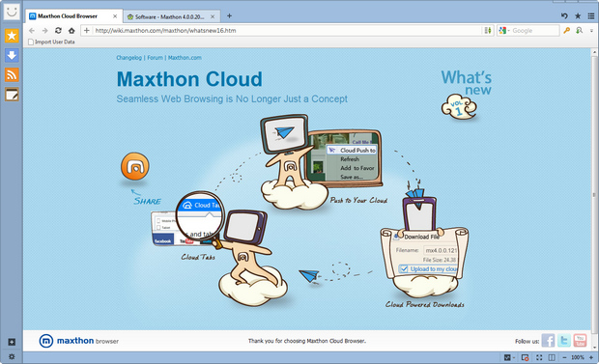Image resolution: width=599 pixels, height=364 pixels.
Task: Click the add sidebar extension plus icon
Action: click(x=12, y=342)
